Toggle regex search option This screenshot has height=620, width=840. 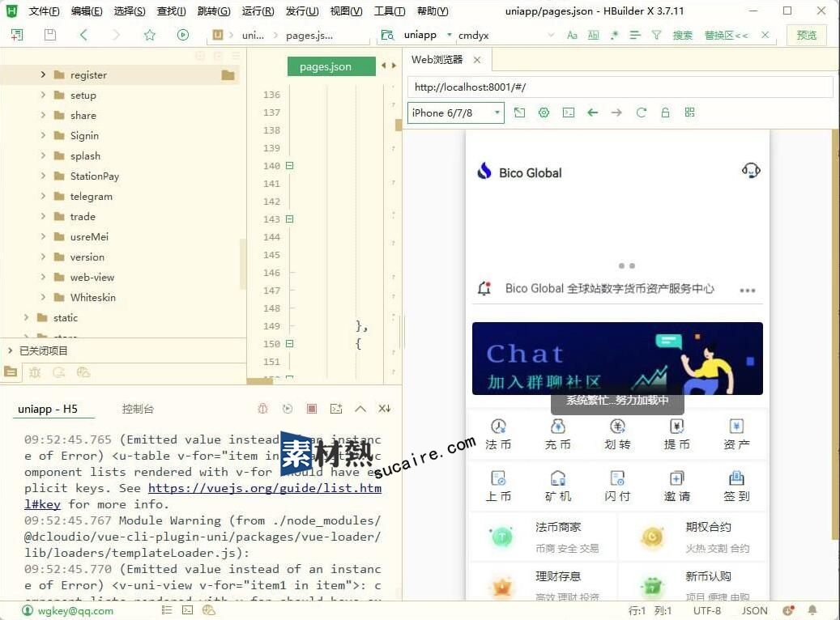click(x=615, y=35)
